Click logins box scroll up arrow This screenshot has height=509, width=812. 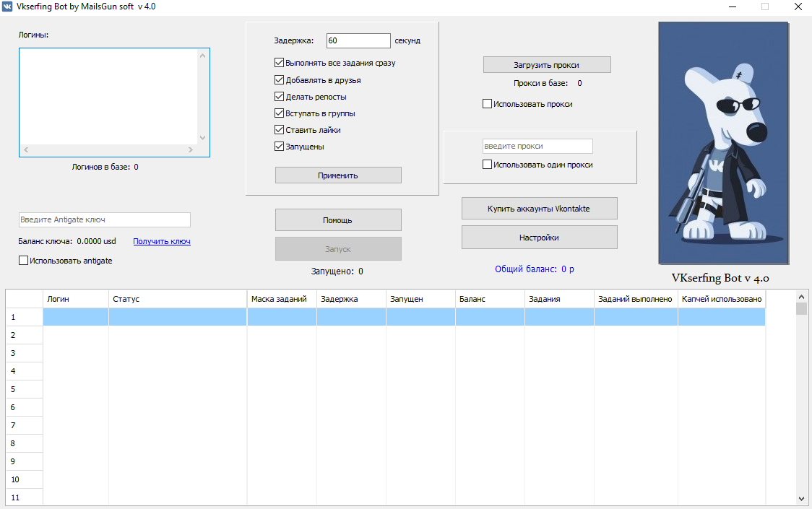pyautogui.click(x=202, y=56)
